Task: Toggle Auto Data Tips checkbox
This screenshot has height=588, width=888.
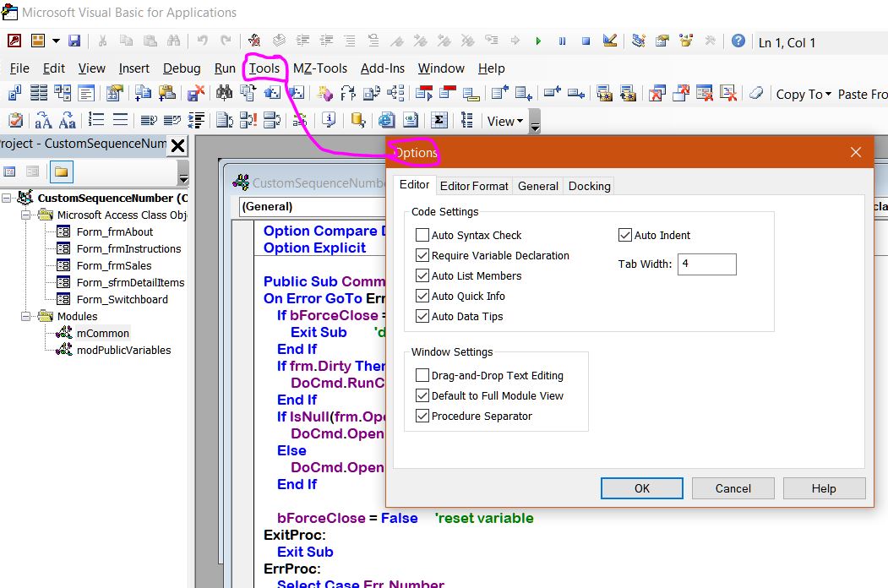Action: [422, 316]
